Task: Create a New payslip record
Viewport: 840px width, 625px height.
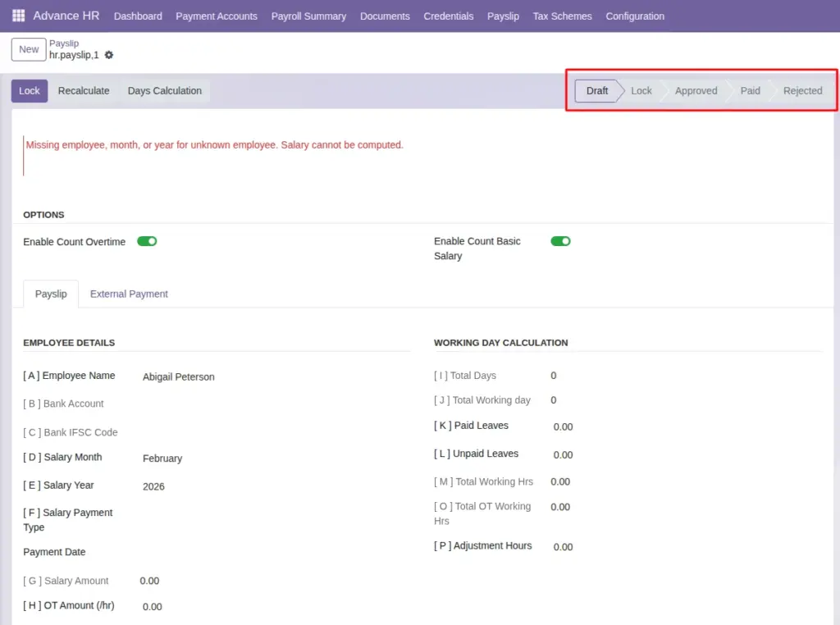Action: 29,49
